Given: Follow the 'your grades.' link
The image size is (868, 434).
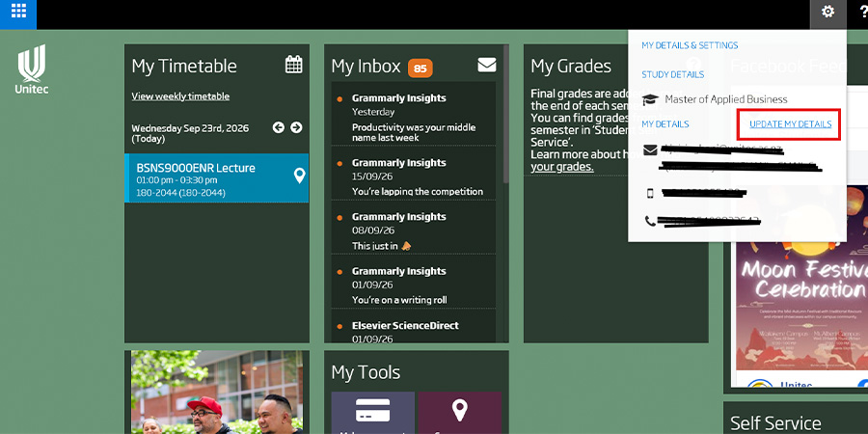Looking at the screenshot, I should click(562, 167).
